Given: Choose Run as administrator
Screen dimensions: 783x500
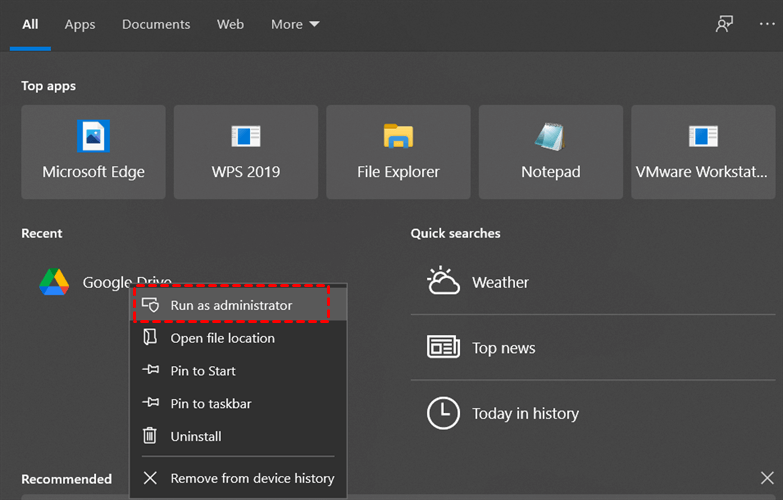Looking at the screenshot, I should pos(231,305).
